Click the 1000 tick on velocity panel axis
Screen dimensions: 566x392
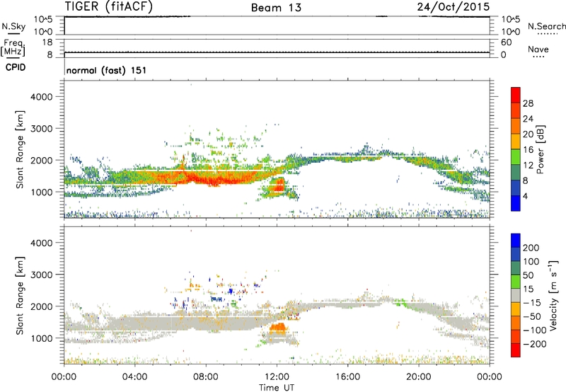41,338
